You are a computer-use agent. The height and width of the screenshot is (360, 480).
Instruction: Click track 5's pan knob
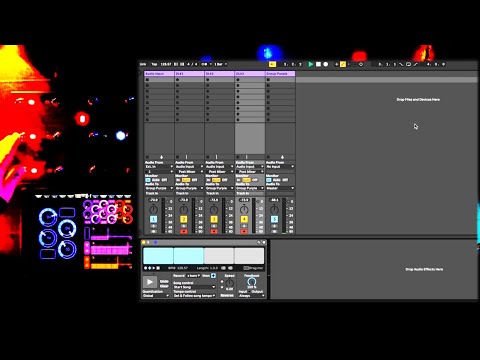point(274,210)
